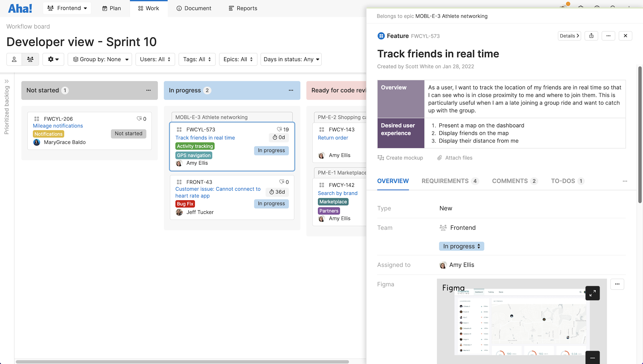Viewport: 643px width, 364px height.
Task: Click the expand icon on the Figma preview
Action: coord(593,293)
